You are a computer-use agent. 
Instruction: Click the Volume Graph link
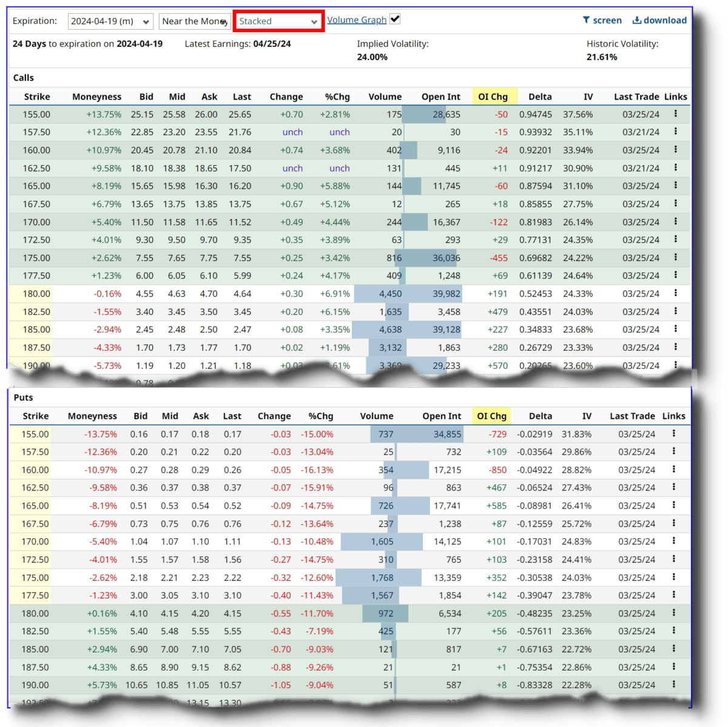click(x=357, y=19)
